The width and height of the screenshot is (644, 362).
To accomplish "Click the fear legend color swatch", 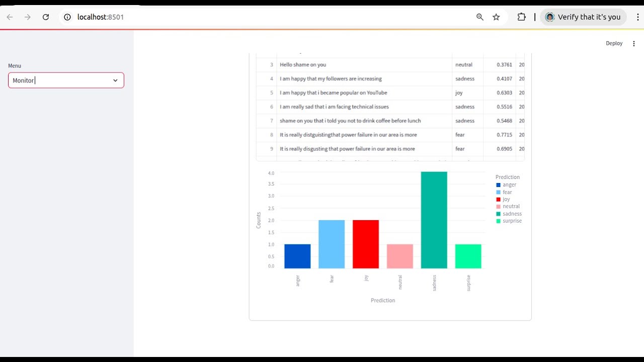I will (x=499, y=192).
